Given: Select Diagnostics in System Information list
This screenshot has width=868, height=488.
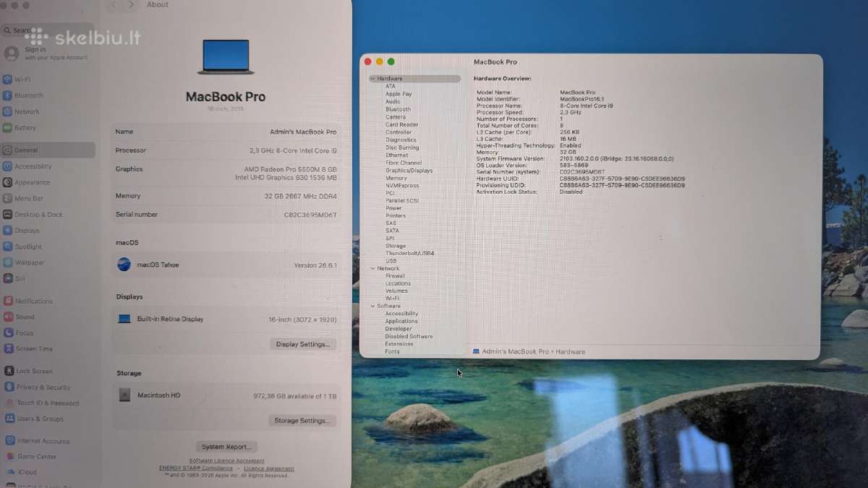Looking at the screenshot, I should (x=401, y=140).
